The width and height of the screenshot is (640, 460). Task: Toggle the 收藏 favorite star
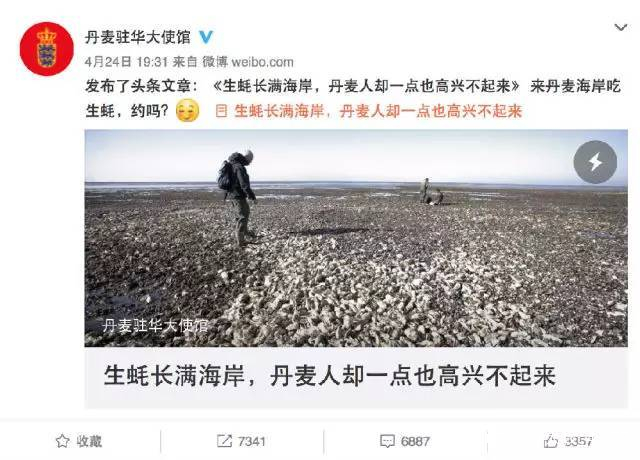point(79,441)
